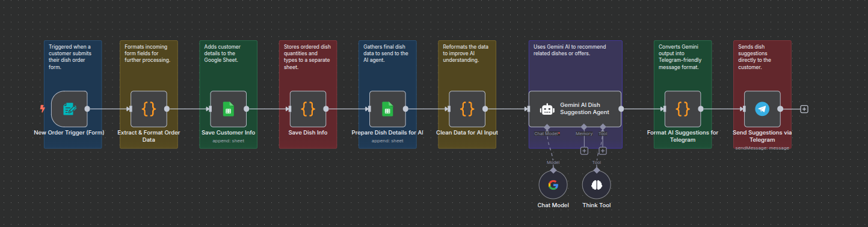Image resolution: width=868 pixels, height=227 pixels.
Task: Open the Gemini AI Dish Suggestion Agent node
Action: click(574, 109)
